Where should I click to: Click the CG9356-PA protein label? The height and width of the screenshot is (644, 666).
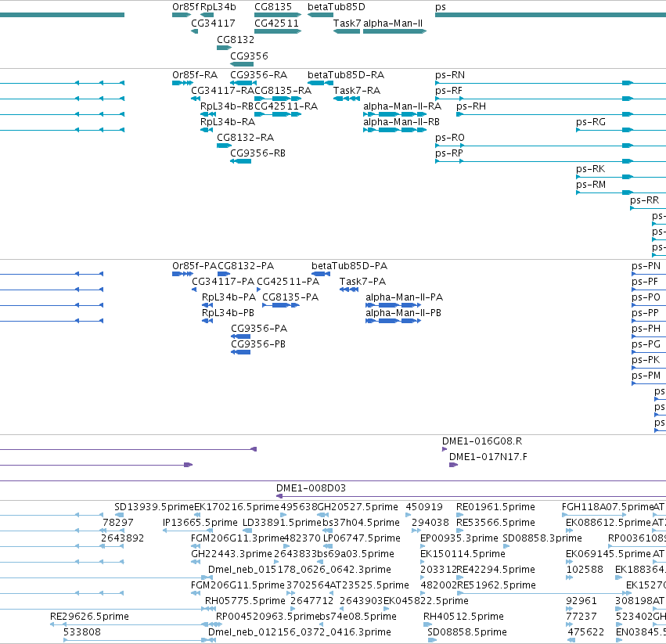tap(259, 329)
